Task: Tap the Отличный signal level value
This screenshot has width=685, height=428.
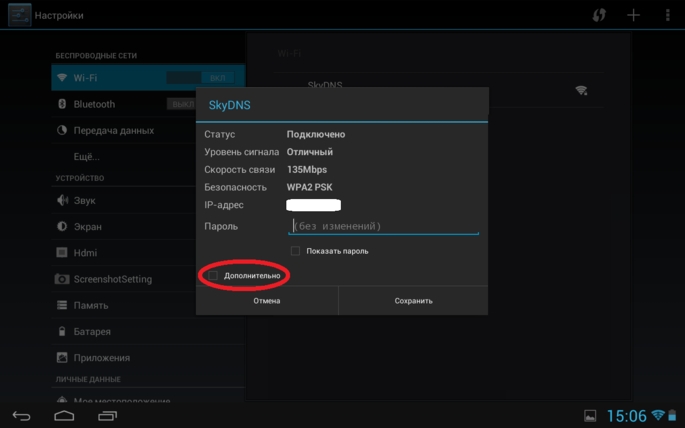Action: (310, 152)
